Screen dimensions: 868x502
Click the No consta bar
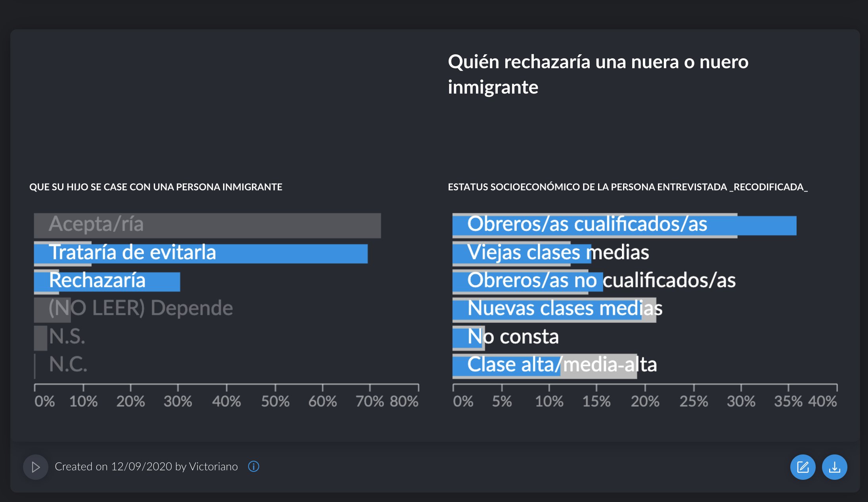[x=468, y=338]
